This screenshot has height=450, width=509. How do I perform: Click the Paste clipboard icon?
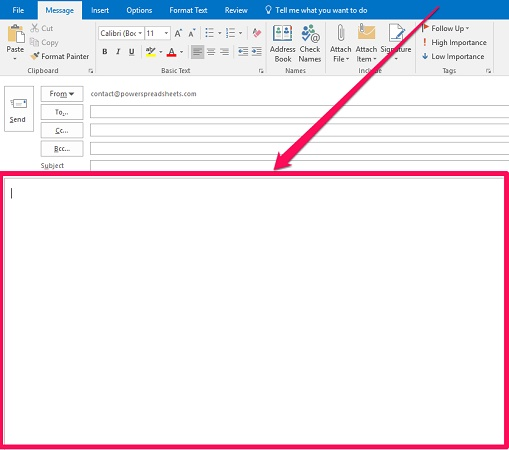coord(16,34)
